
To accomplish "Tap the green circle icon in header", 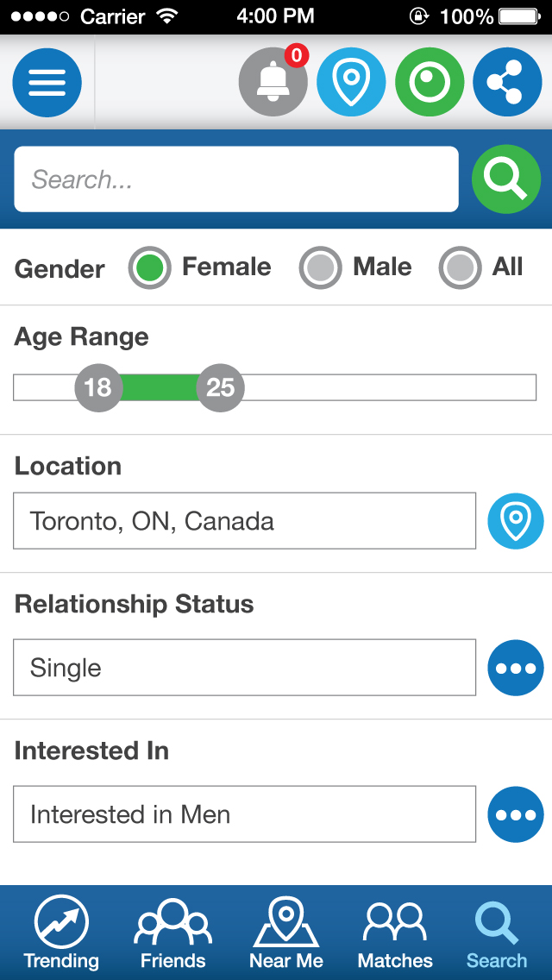I will pyautogui.click(x=430, y=83).
